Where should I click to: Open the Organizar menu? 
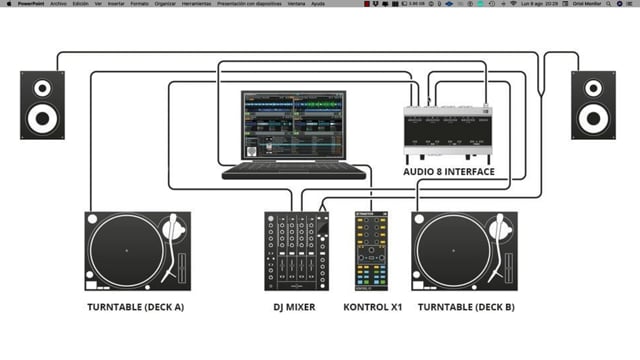tap(165, 4)
